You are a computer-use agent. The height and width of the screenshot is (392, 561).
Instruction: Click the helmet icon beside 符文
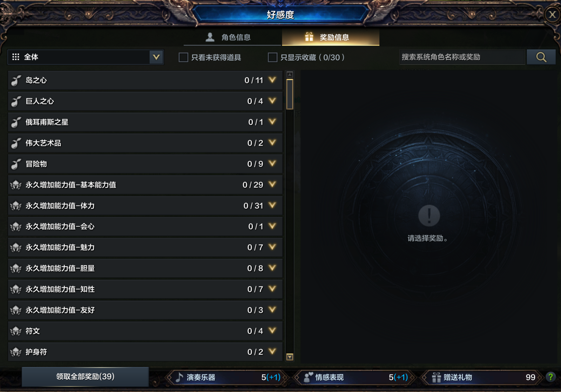tap(16, 331)
